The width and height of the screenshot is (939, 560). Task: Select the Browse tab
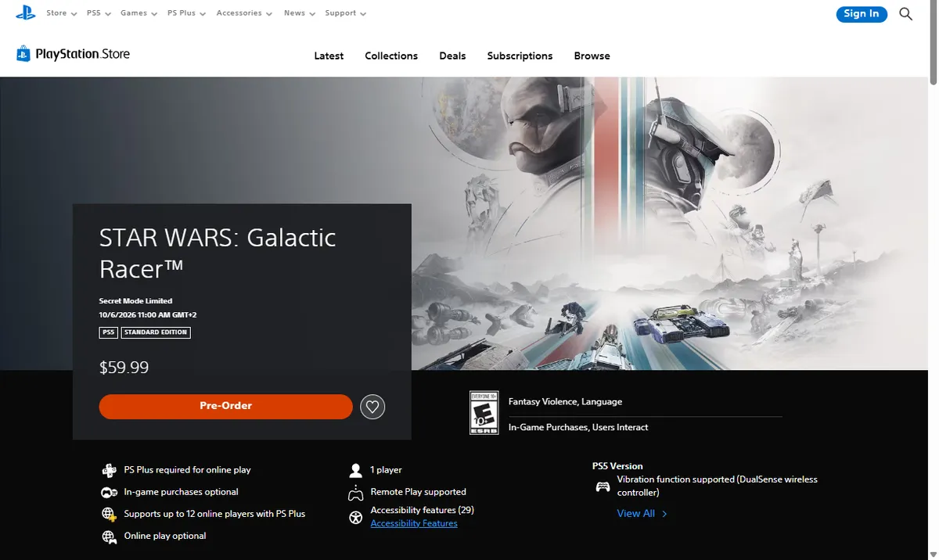[x=592, y=56]
